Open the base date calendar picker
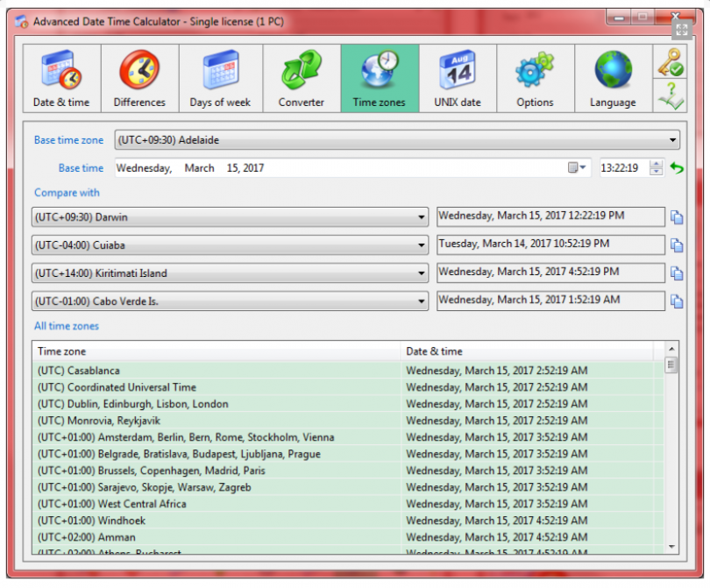 pos(577,168)
